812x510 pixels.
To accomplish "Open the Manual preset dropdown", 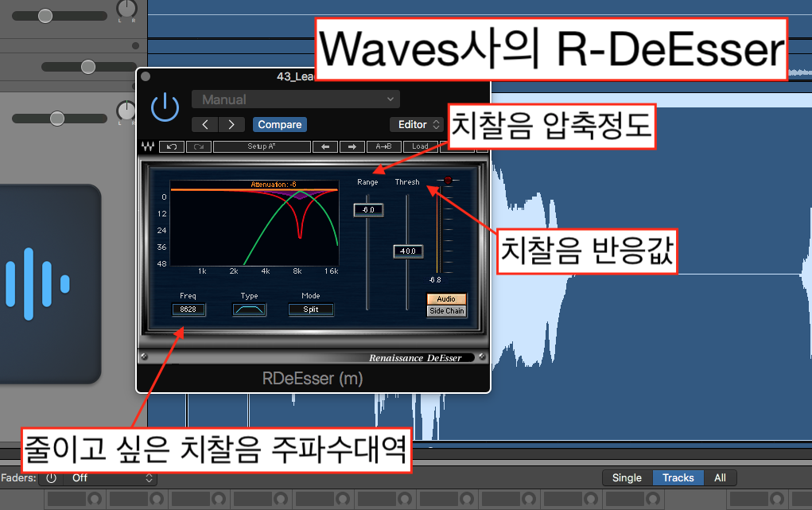I will [296, 99].
